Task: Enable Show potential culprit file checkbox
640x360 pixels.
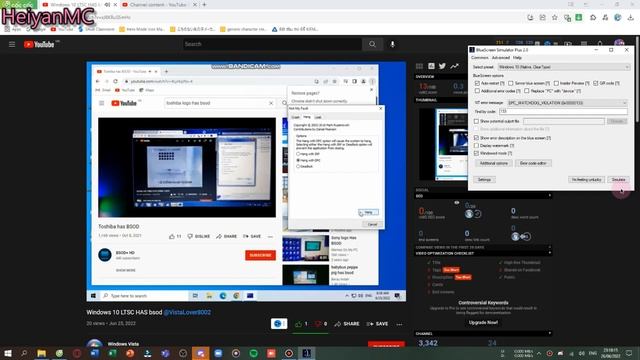Action: 476,121
